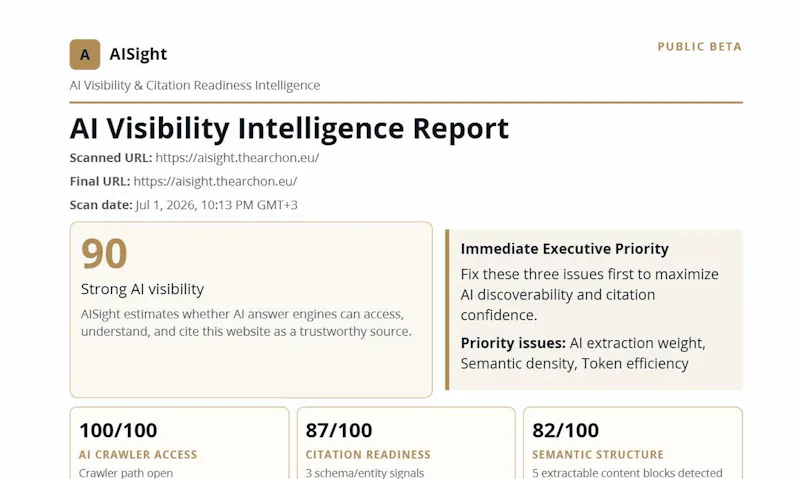Open the Final URL link
Viewport: 800px width, 479px height.
[215, 181]
